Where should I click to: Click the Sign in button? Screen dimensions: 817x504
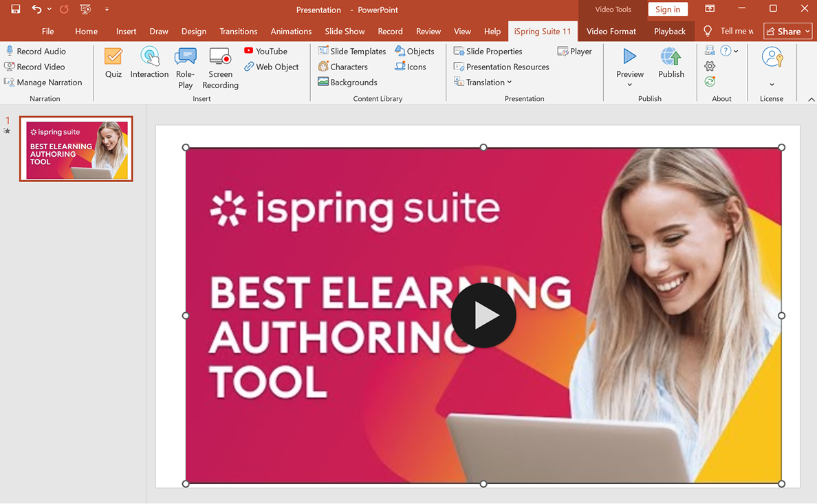point(668,9)
